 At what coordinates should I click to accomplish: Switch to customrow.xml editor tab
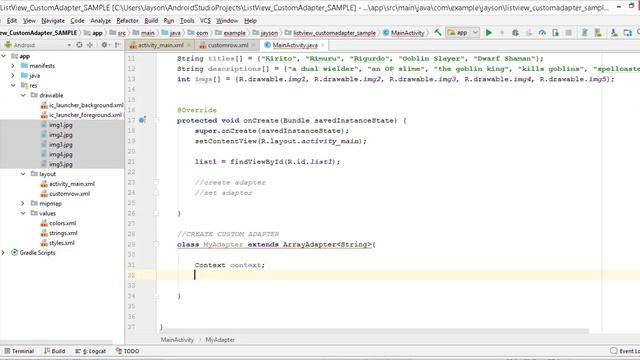[227, 45]
